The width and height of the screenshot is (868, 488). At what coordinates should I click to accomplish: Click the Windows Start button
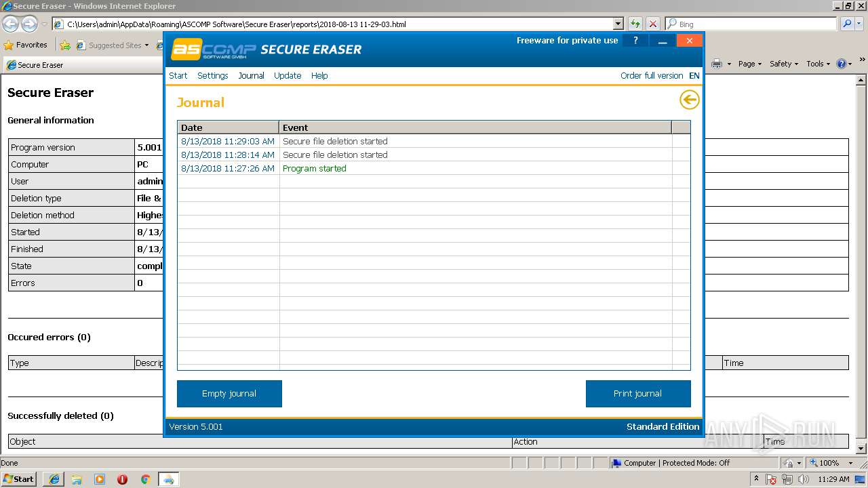19,479
